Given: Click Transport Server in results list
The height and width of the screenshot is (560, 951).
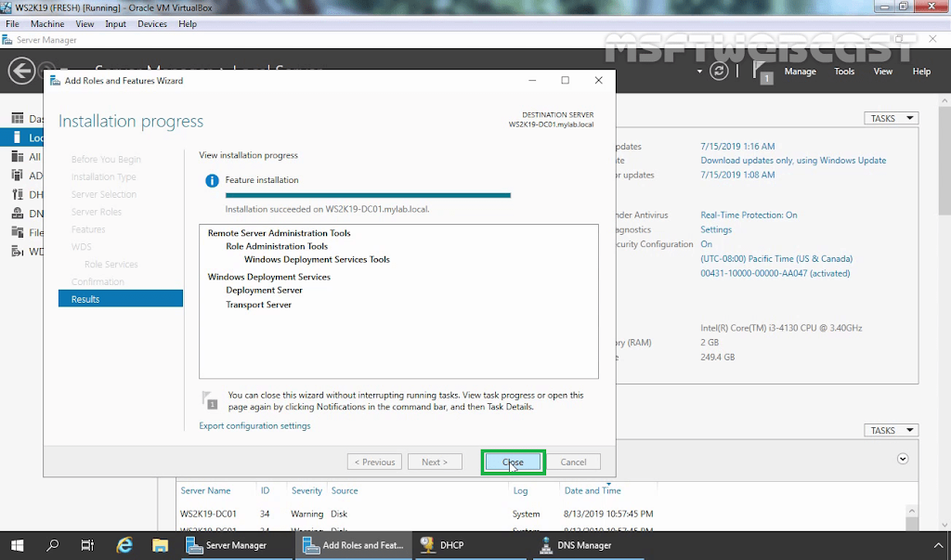Looking at the screenshot, I should [x=258, y=305].
